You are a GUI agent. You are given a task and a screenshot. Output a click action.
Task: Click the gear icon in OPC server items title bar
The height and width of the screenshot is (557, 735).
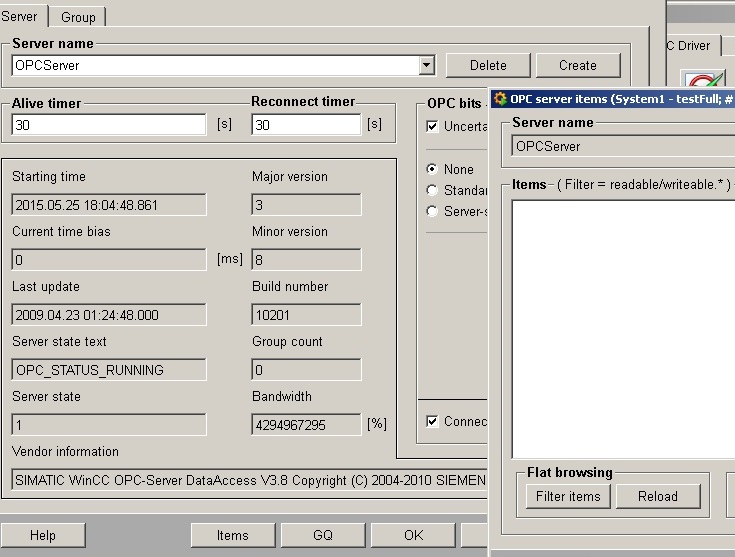(500, 99)
